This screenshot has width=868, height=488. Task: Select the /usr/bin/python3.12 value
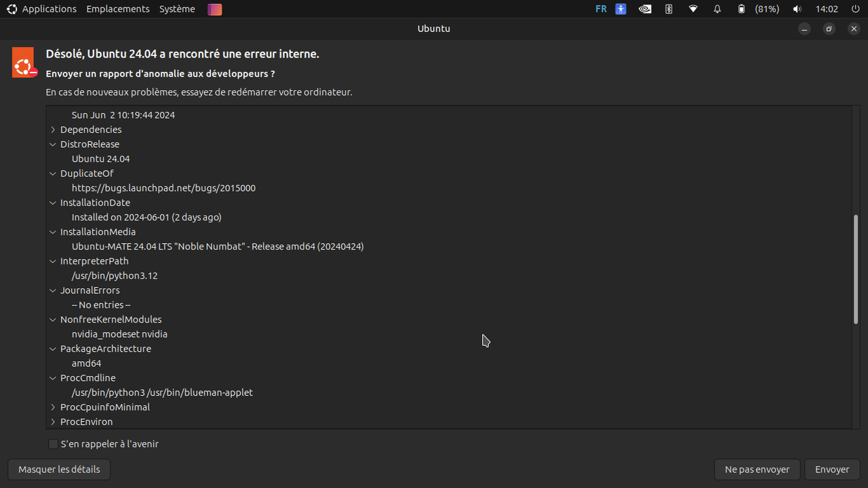(115, 275)
